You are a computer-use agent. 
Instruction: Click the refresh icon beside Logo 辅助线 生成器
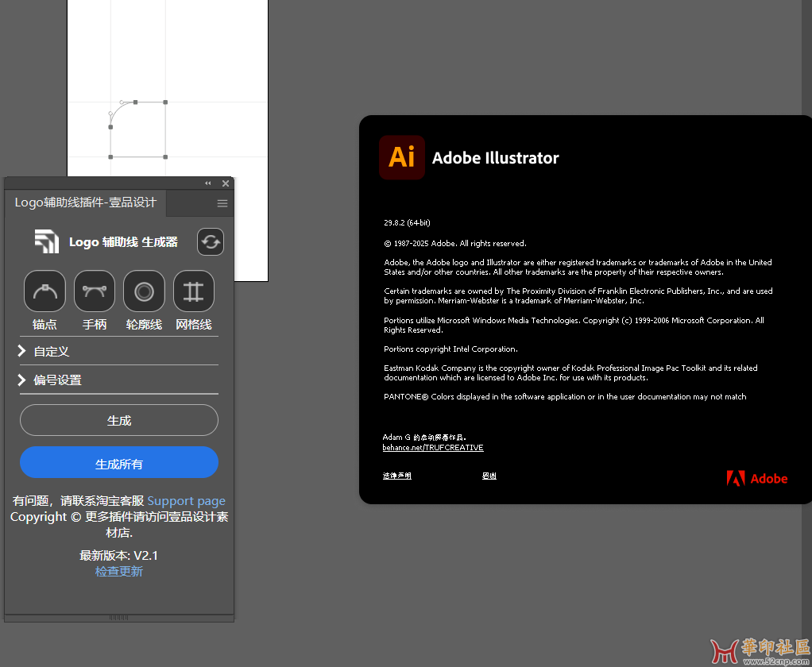[211, 242]
